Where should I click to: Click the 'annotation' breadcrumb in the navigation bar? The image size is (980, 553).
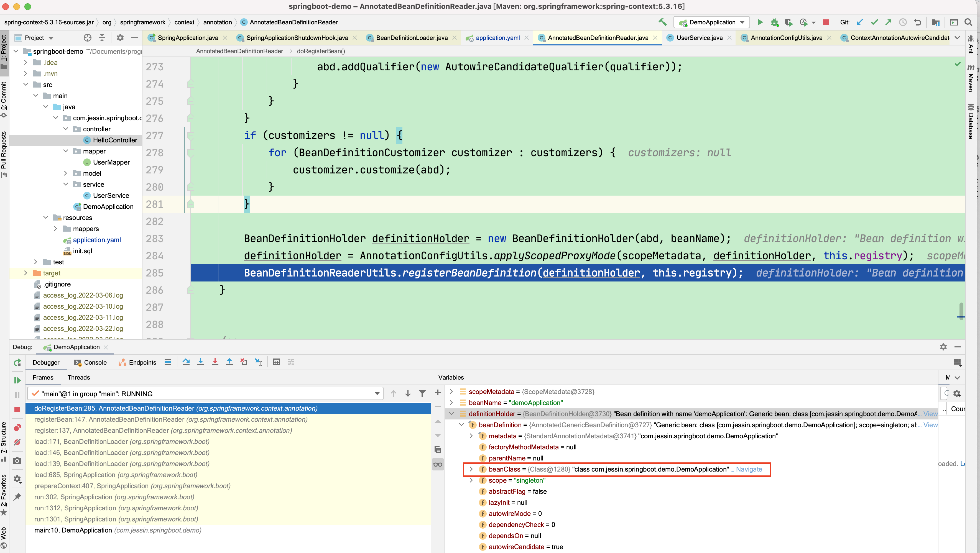click(217, 22)
